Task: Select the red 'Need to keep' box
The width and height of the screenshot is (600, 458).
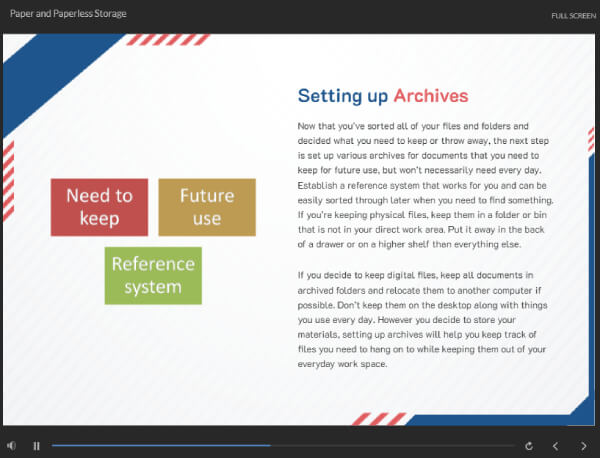Action: tap(99, 206)
